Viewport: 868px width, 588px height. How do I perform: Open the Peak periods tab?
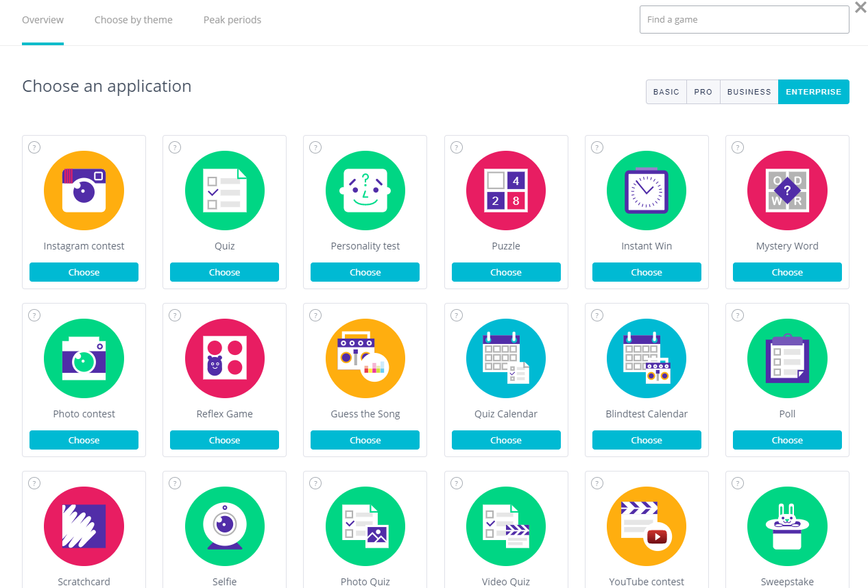pos(232,20)
